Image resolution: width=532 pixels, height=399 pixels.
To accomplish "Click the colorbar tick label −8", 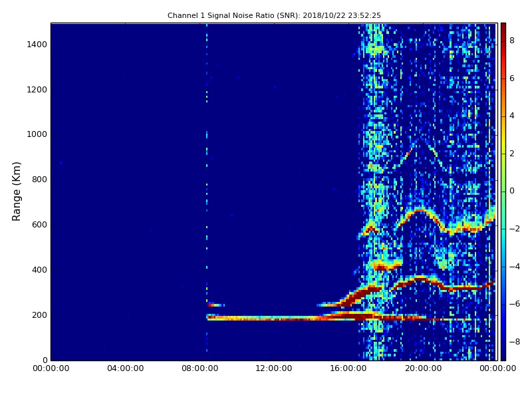I will [x=515, y=342].
